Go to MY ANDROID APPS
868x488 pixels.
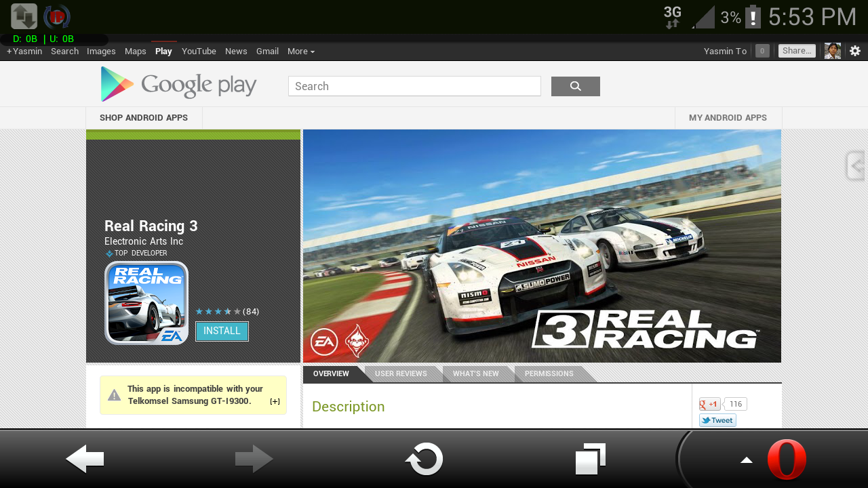(x=728, y=118)
